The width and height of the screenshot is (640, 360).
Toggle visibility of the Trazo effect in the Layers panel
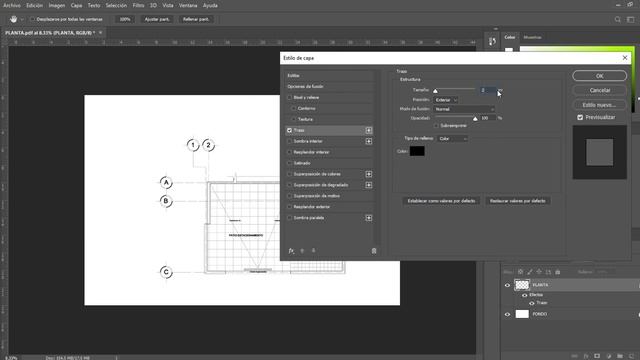coord(532,303)
